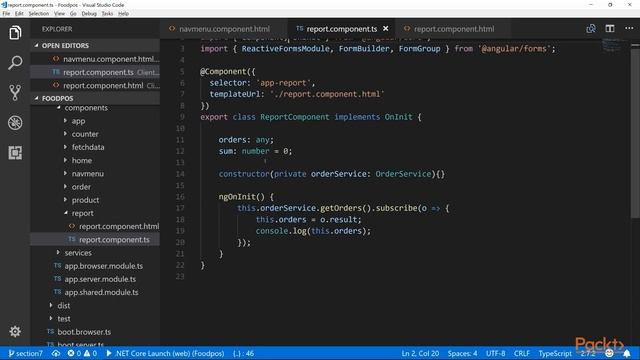The height and width of the screenshot is (360, 640).
Task: Close the report.component.ts tab
Action: (x=386, y=29)
